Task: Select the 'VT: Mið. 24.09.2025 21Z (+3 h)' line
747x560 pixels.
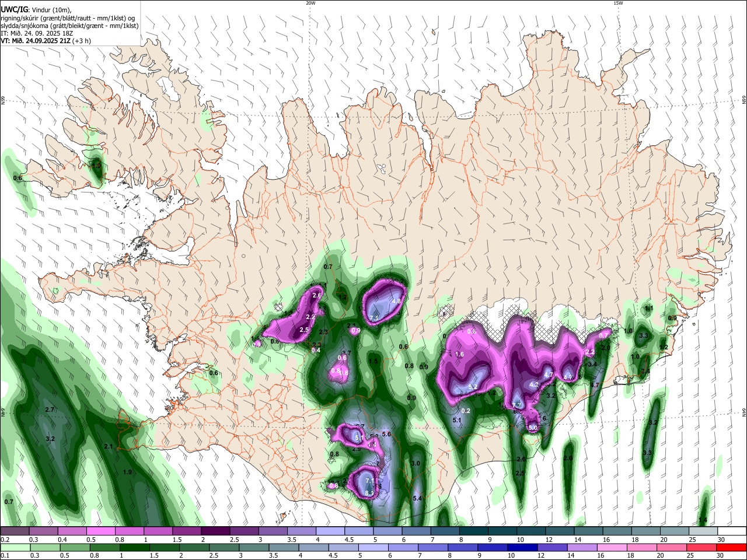Action: (x=46, y=41)
